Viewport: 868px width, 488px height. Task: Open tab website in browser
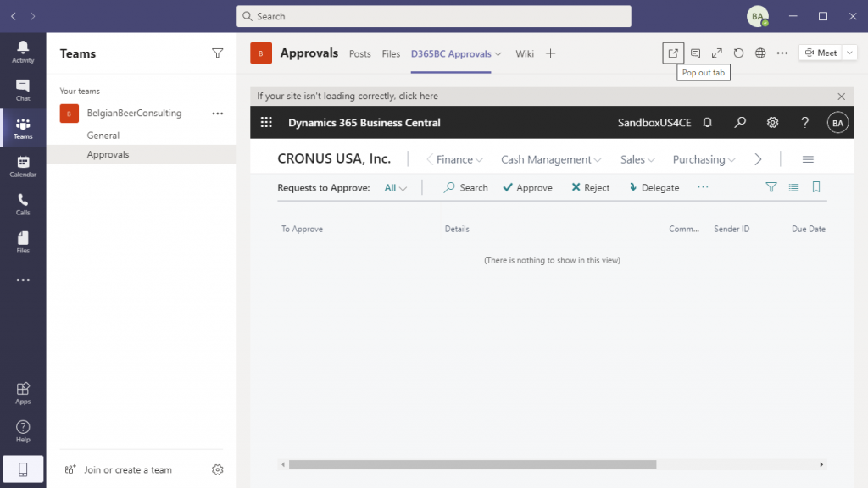(x=760, y=53)
